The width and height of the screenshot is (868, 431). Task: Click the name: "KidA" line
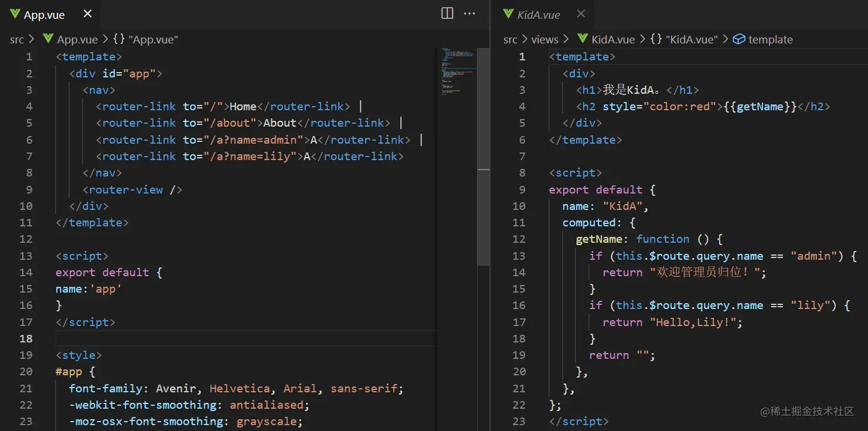(x=606, y=206)
